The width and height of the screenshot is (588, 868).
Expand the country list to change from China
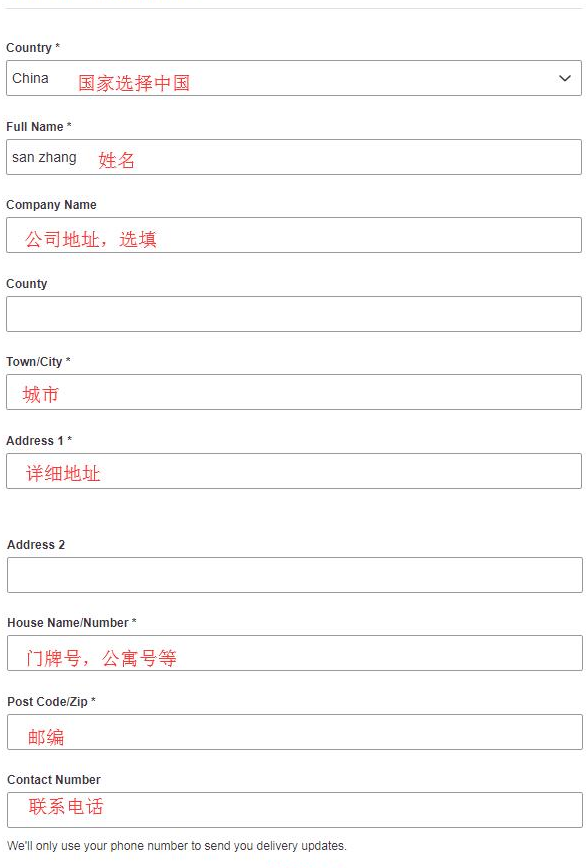pos(294,78)
